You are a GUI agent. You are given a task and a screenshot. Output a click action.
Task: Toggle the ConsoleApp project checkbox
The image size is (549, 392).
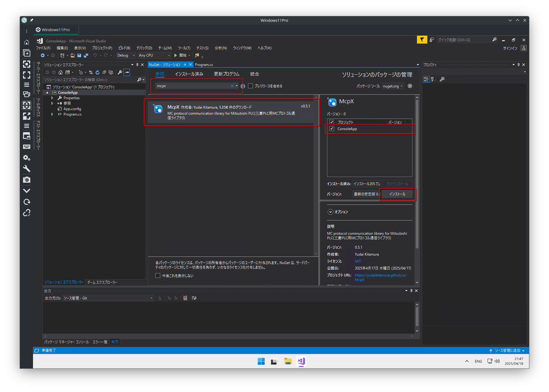click(x=332, y=129)
